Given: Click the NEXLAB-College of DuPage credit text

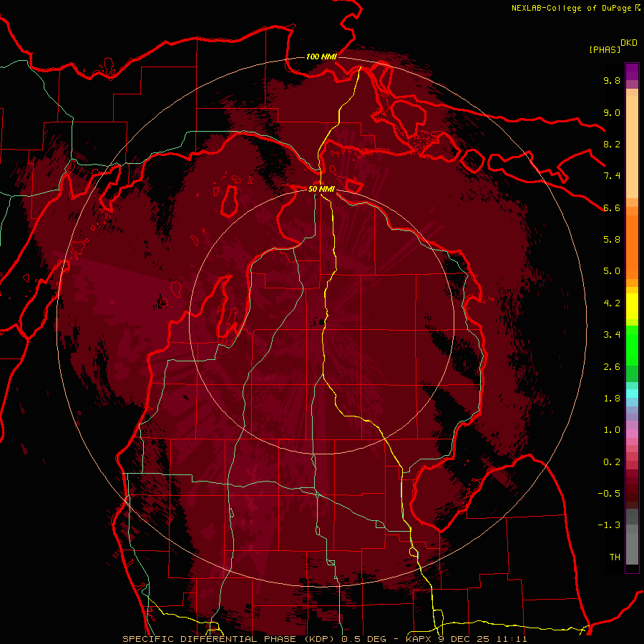Looking at the screenshot, I should pyautogui.click(x=571, y=8).
